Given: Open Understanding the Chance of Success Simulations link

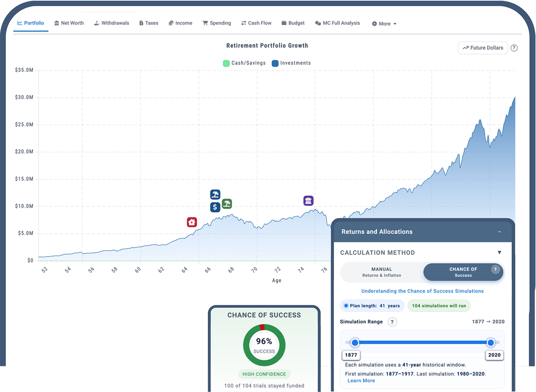Looking at the screenshot, I should click(422, 291).
